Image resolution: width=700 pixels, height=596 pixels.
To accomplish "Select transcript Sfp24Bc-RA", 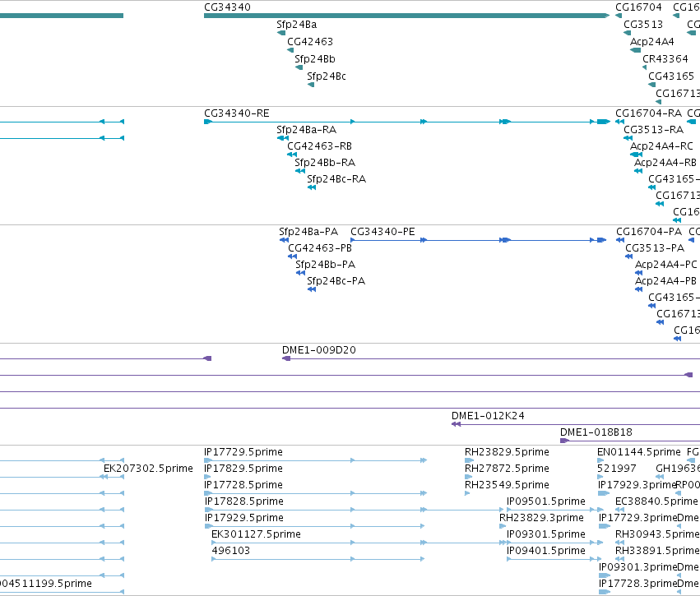I will 312,187.
